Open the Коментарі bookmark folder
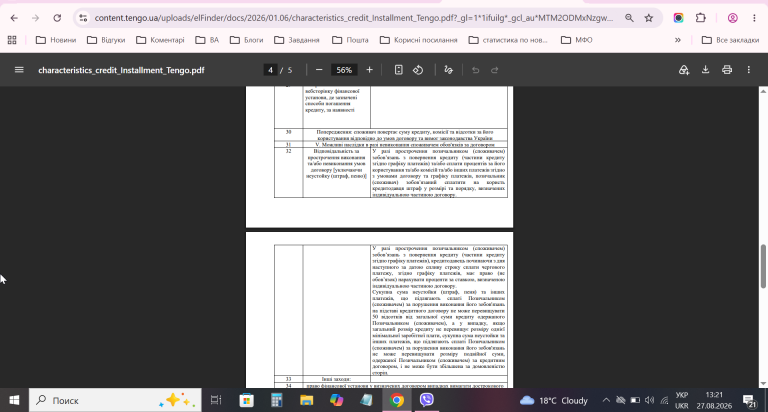 pyautogui.click(x=160, y=40)
